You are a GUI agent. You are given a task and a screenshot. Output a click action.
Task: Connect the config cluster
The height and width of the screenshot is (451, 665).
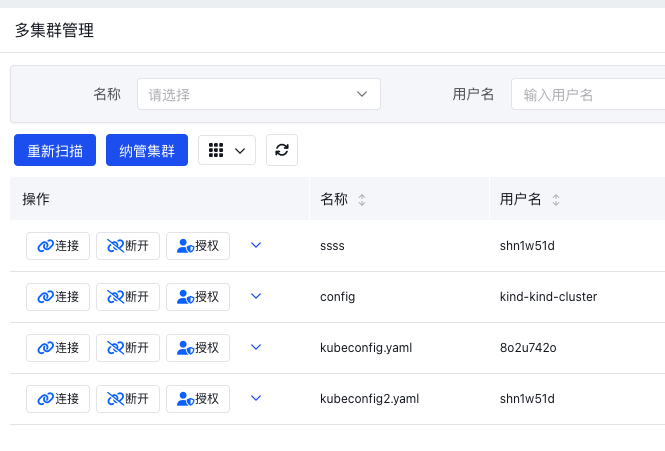pyautogui.click(x=58, y=297)
